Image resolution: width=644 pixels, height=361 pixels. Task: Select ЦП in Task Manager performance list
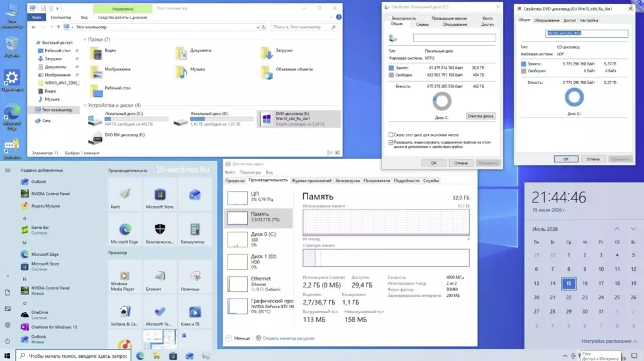click(x=258, y=196)
